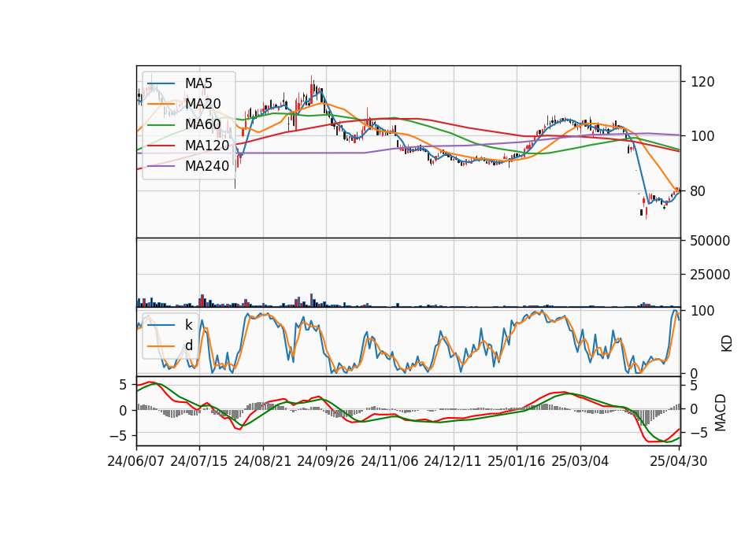Click the blue MA5 legend line sample
The height and width of the screenshot is (543, 756).
coord(161,84)
